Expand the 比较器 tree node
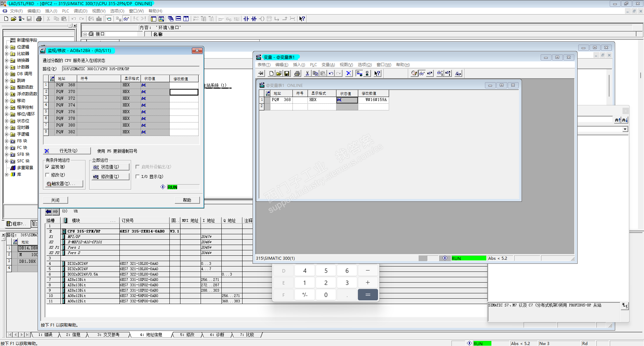The height and width of the screenshot is (346, 644). tap(6, 54)
